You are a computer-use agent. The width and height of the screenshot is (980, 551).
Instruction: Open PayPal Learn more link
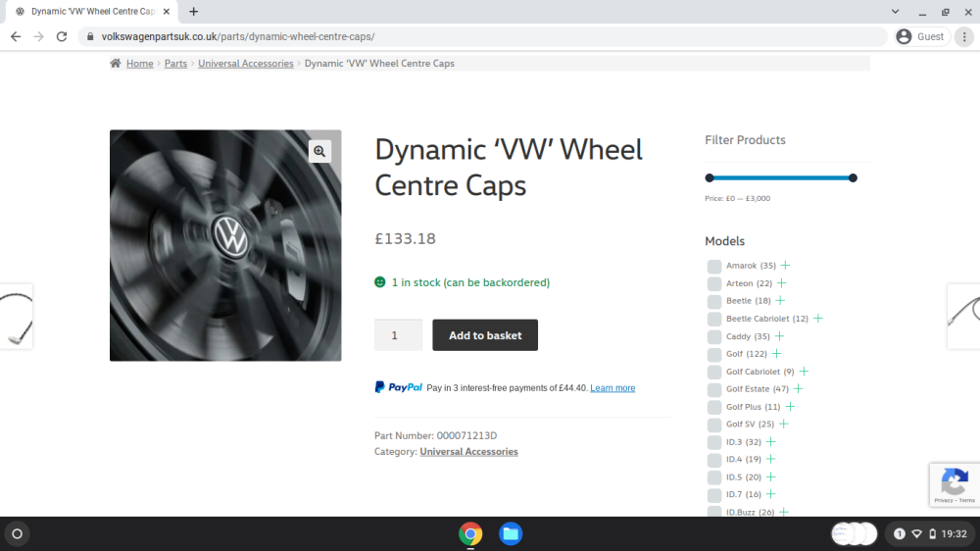612,388
